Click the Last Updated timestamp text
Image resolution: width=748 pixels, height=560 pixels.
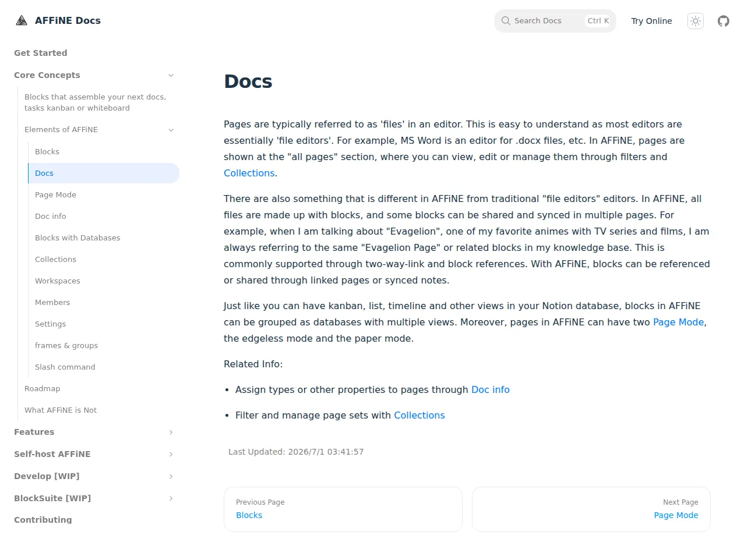pos(296,452)
